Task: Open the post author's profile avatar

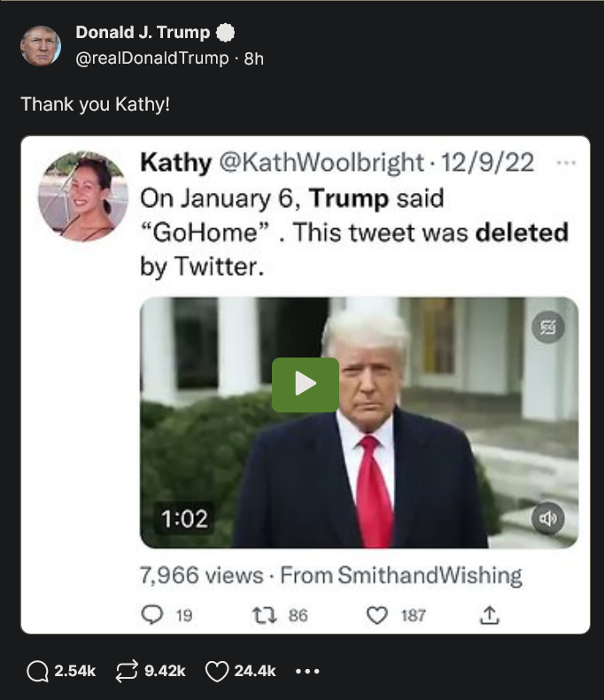Action: [41, 45]
